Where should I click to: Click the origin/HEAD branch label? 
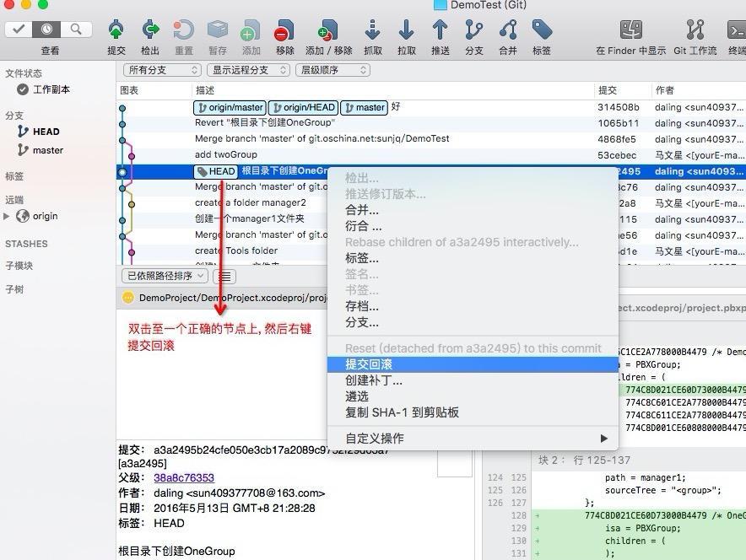pos(304,107)
